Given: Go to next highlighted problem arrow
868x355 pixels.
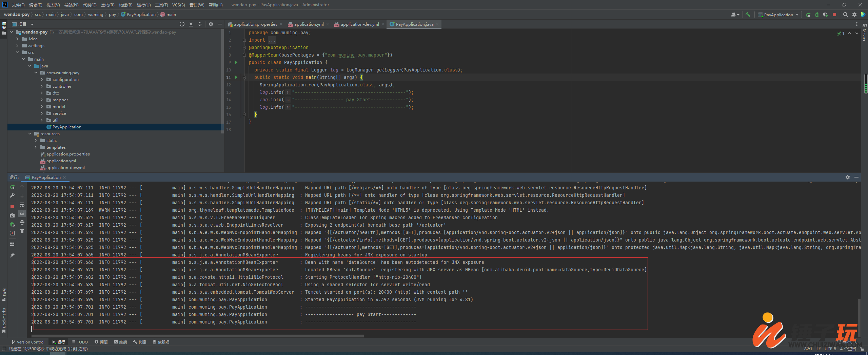Looking at the screenshot, I should 856,33.
